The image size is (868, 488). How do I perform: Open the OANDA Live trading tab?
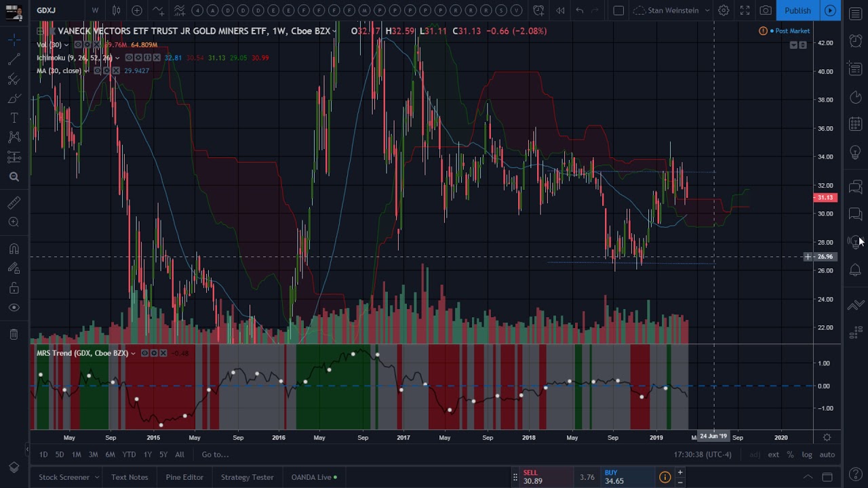point(314,477)
